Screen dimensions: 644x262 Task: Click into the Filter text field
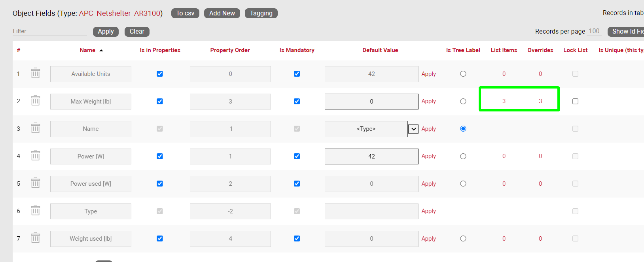[49, 31]
